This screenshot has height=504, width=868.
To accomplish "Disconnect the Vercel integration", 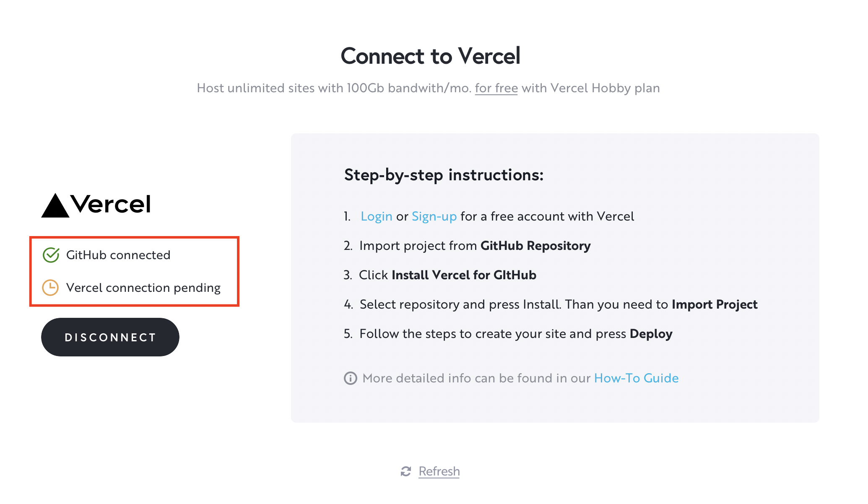I will point(110,337).
